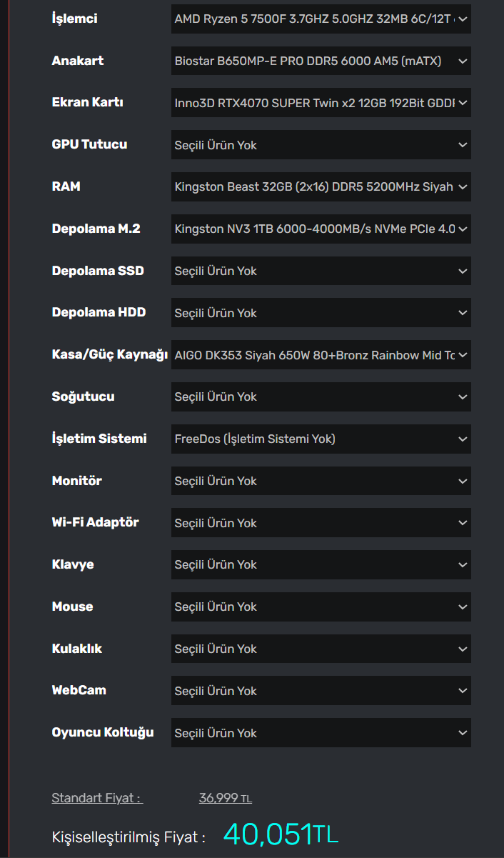
Task: Open the Oyuncu Koltuğu gaming chair dropdown
Action: pos(321,733)
